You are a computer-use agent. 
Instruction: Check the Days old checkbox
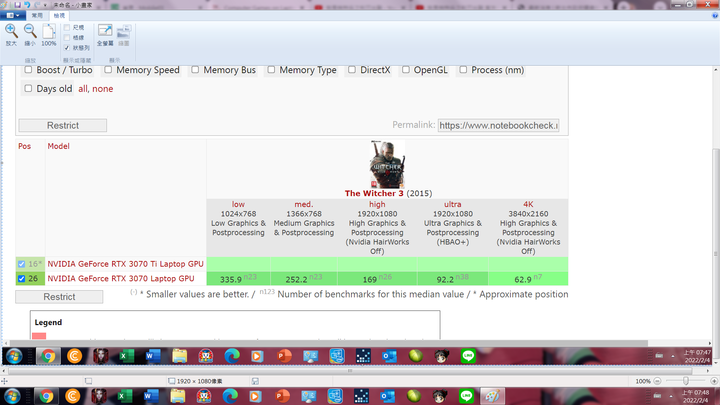point(28,88)
